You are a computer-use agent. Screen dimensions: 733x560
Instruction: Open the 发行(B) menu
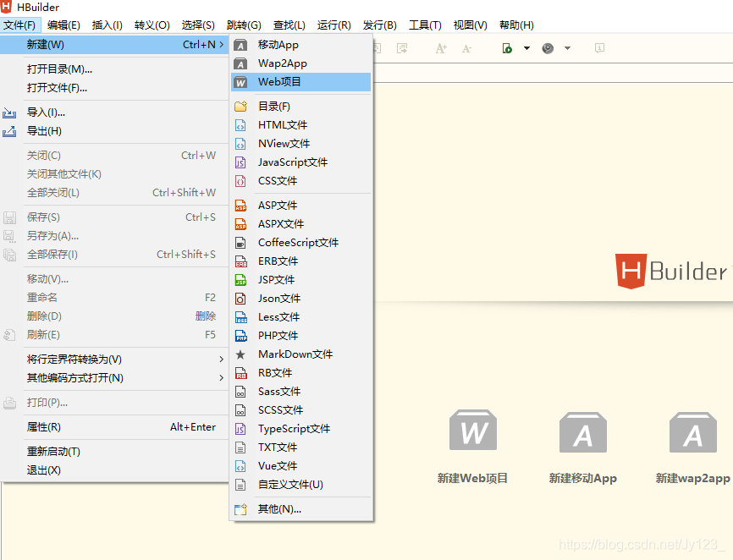[379, 25]
